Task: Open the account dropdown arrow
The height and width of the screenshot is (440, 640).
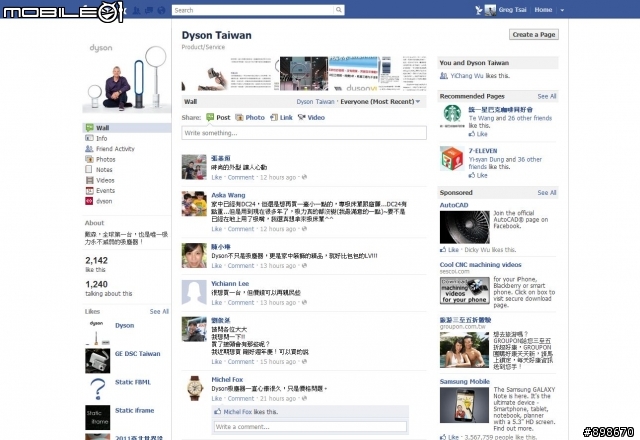Action: (x=562, y=10)
